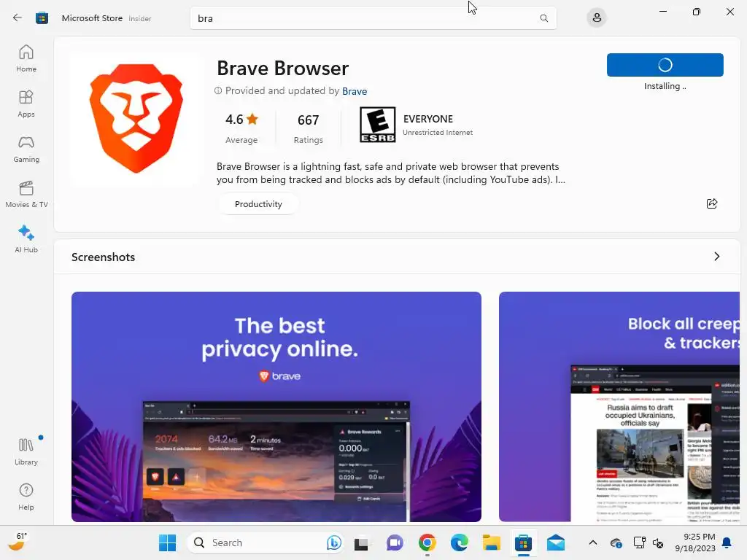Open File Explorer from the taskbar
This screenshot has width=747, height=560.
(x=491, y=542)
